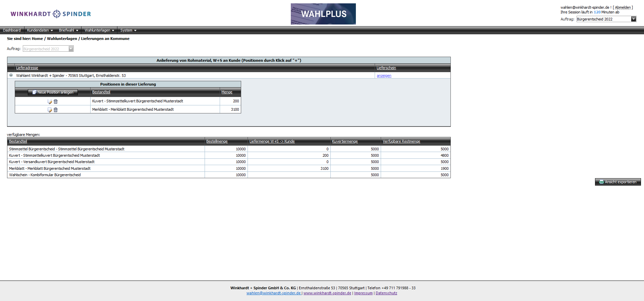Edit the Merkblatt position entry
This screenshot has width=644, height=301.
50,110
